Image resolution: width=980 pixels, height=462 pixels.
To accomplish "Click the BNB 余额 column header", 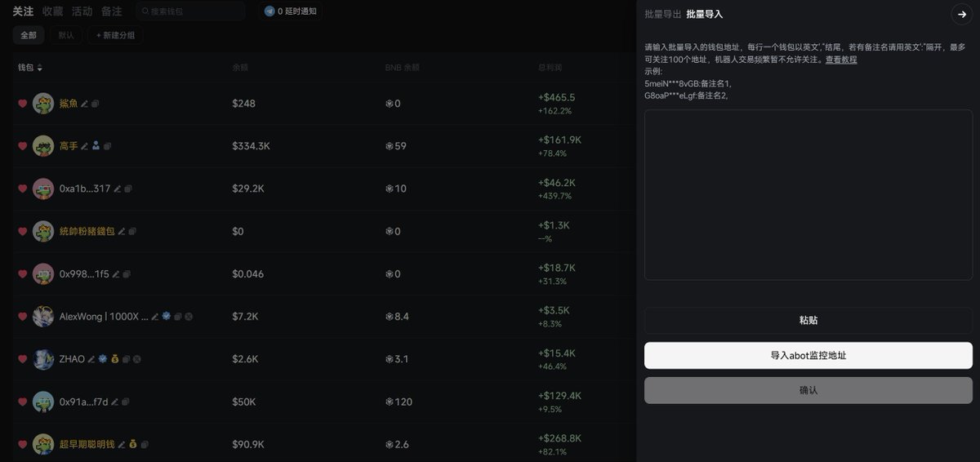I will (403, 68).
